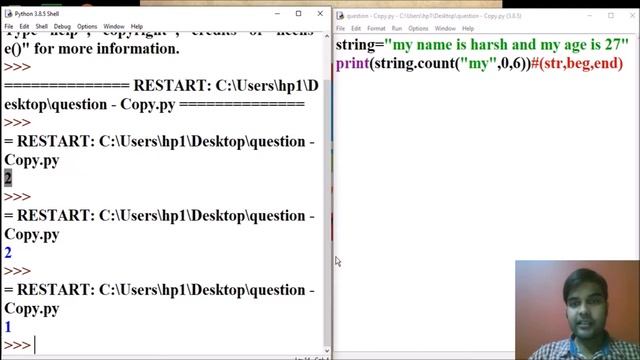The height and width of the screenshot is (360, 640).
Task: Click 'for more information.' text in shell
Action: point(107,49)
